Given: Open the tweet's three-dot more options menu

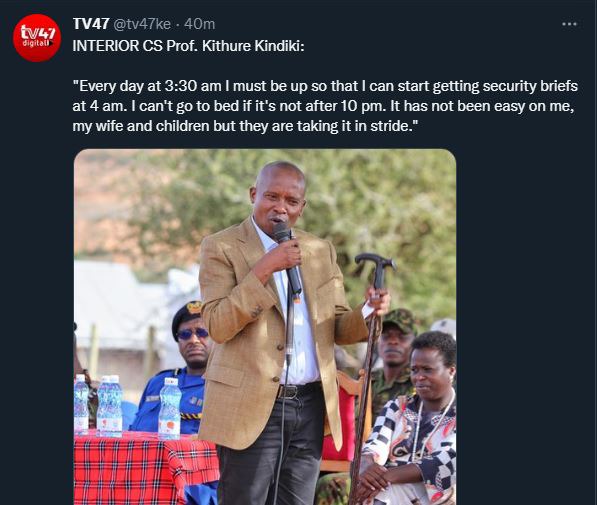Looking at the screenshot, I should (569, 24).
